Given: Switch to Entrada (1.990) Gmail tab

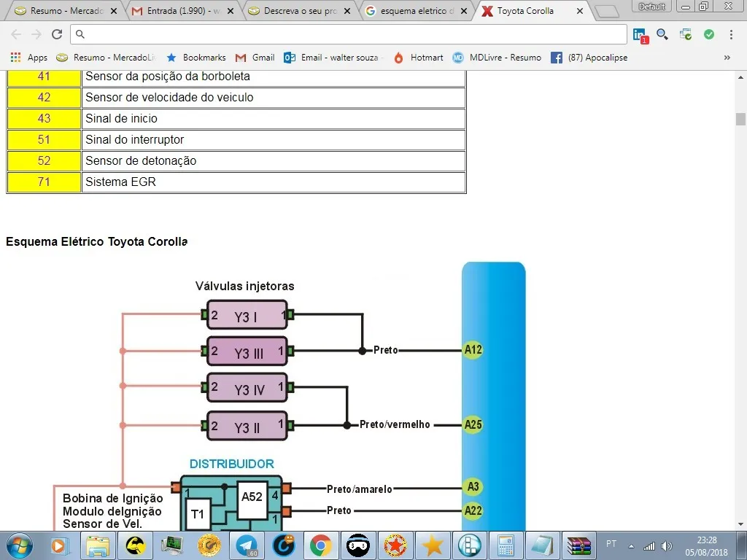Looking at the screenshot, I should [x=177, y=10].
